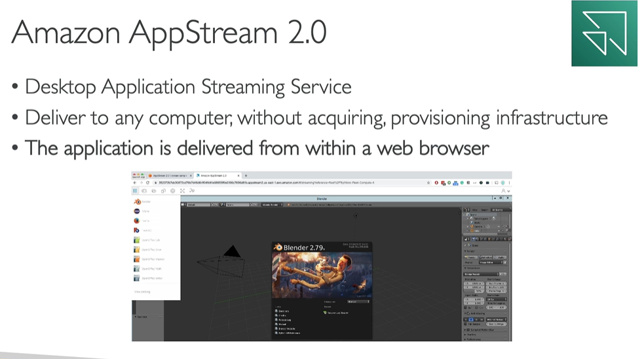Open the View catalog link
The image size is (644, 359).
(x=142, y=292)
